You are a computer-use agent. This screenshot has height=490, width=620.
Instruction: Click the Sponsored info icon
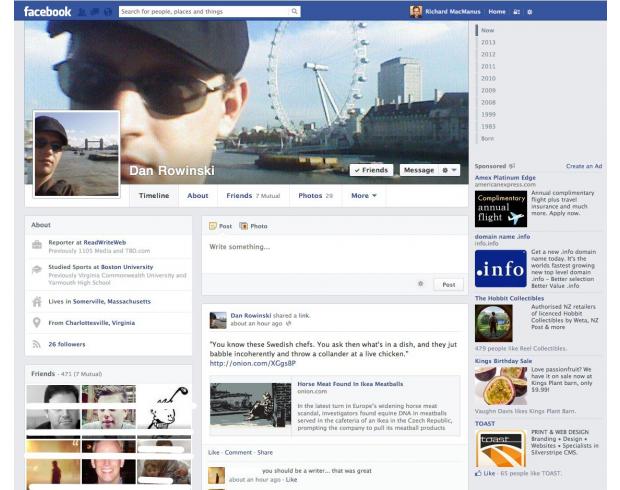[512, 166]
